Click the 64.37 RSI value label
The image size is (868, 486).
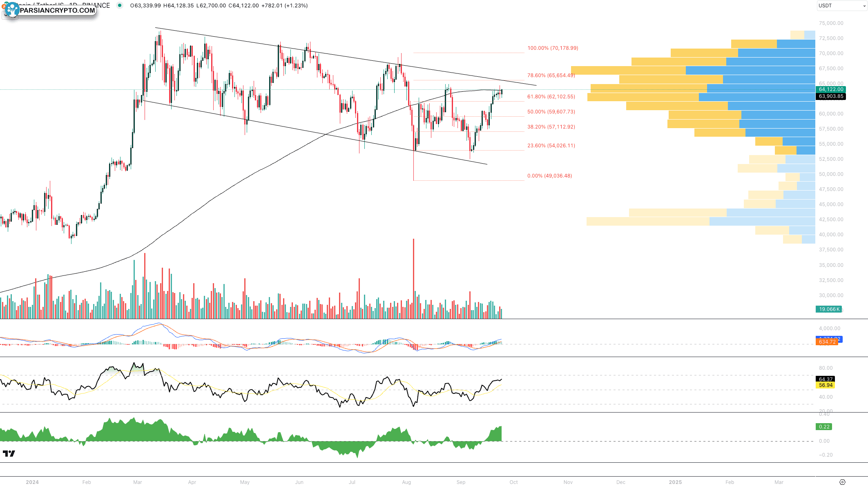point(825,379)
